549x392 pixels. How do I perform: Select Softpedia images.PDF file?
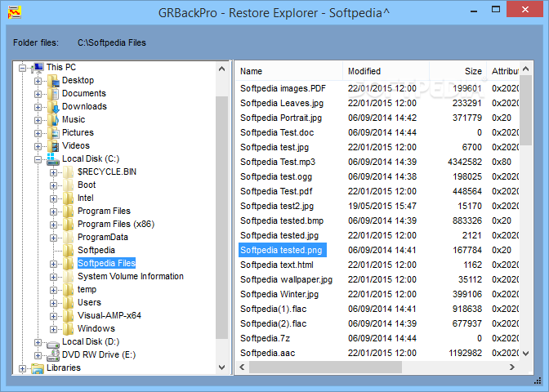click(283, 88)
